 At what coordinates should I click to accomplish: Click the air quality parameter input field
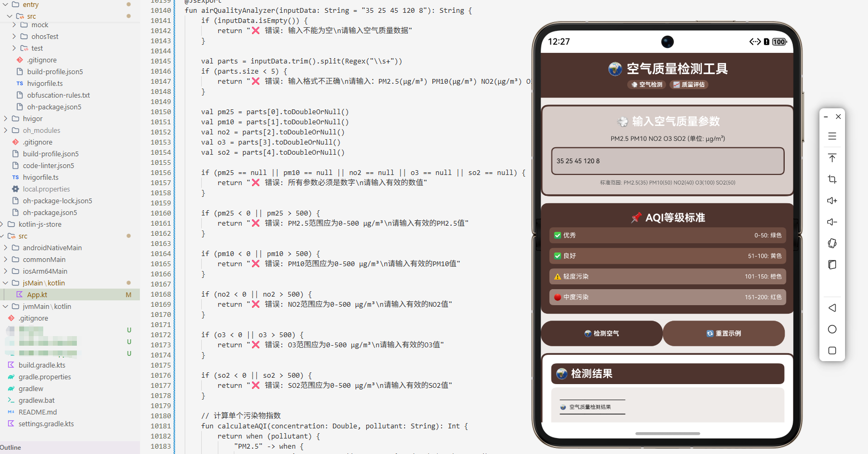click(667, 161)
